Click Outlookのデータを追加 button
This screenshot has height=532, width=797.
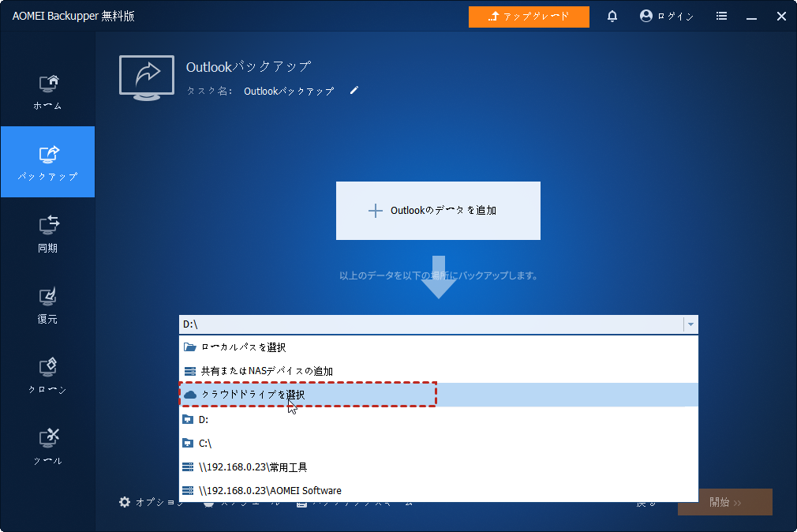point(438,211)
